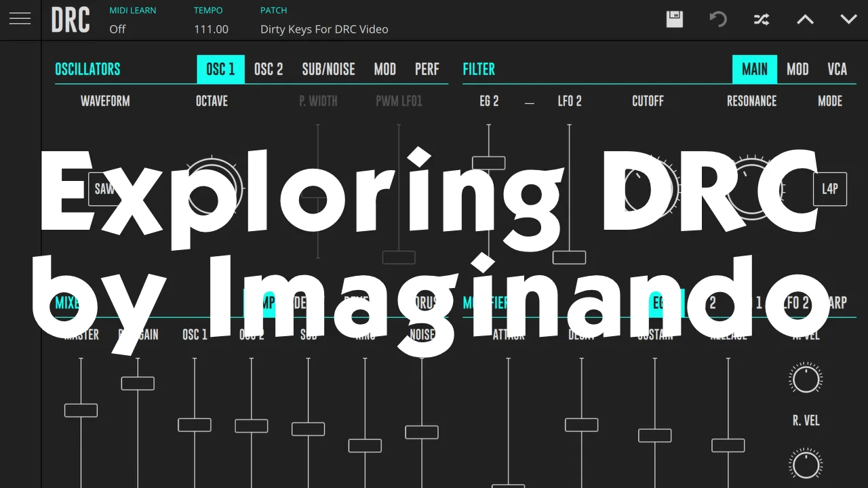Undo the last change
The width and height of the screenshot is (868, 488).
[x=718, y=19]
